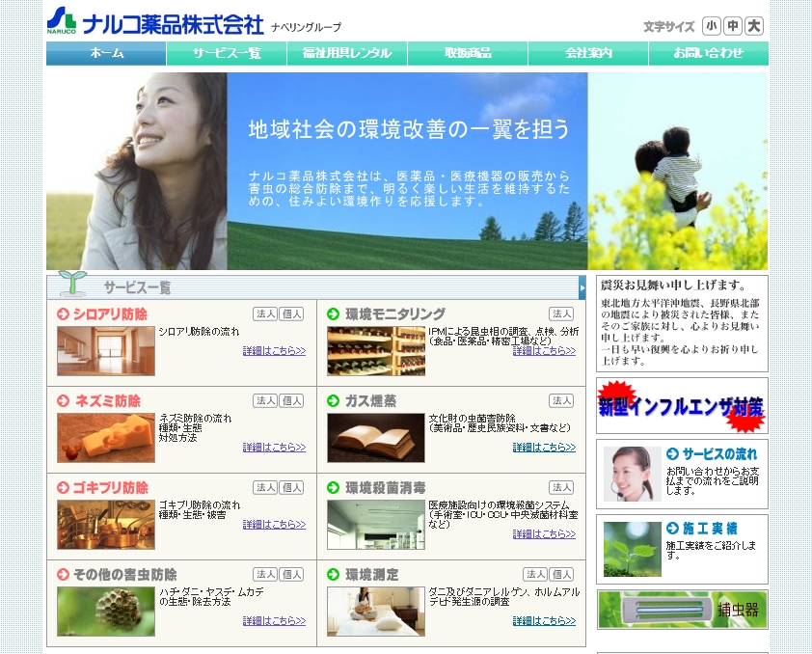
Task: Click the blue arrow icon beside サービスの流れ
Action: click(672, 453)
